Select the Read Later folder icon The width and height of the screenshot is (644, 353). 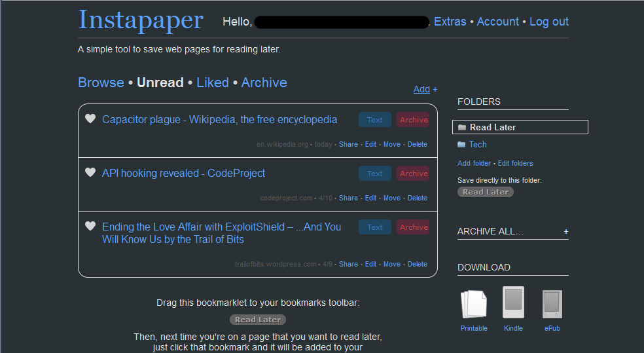(462, 128)
